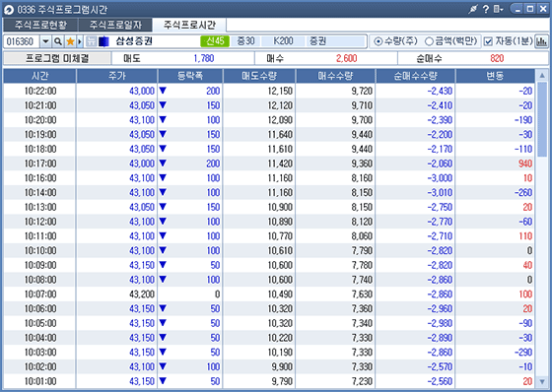Click the 주가 column header
Image resolution: width=552 pixels, height=392 pixels.
(117, 76)
